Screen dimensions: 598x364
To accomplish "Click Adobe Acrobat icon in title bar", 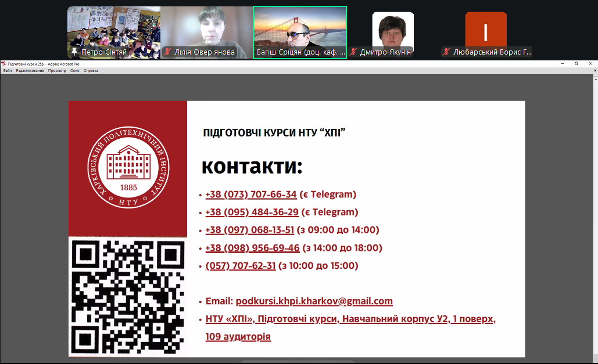I will pos(4,64).
